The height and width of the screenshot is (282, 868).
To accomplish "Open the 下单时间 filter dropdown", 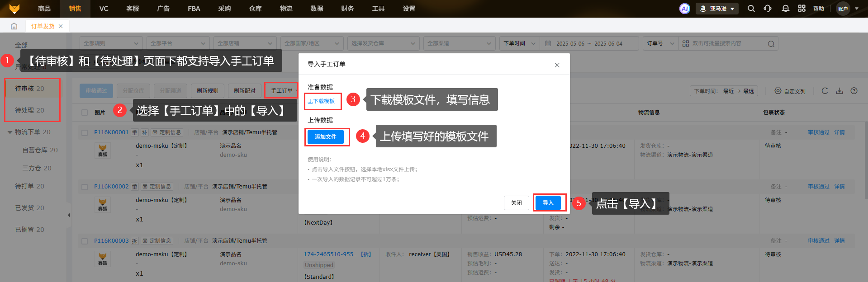I will [520, 43].
